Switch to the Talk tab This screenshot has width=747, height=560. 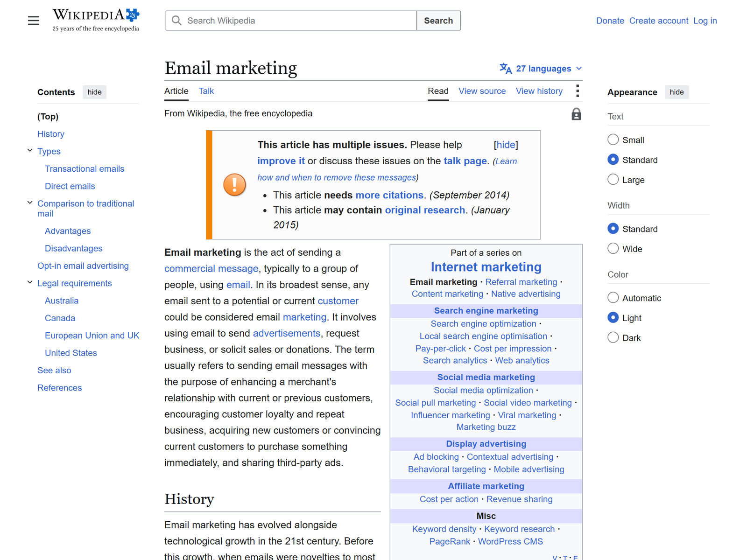coord(206,91)
